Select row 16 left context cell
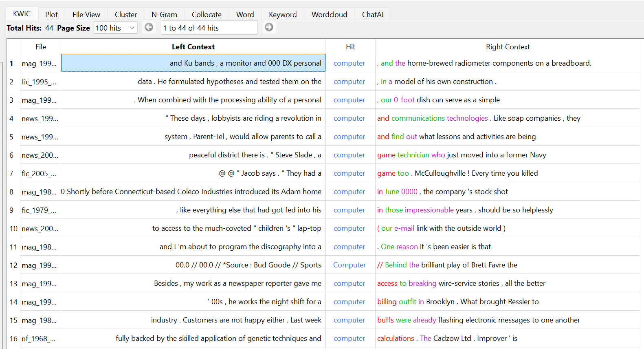 click(x=193, y=338)
